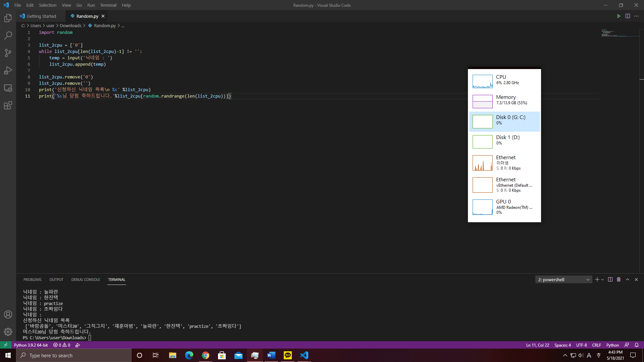Click the remote window indicator in status bar
Screen dimensions: 644x362
pyautogui.click(x=6, y=345)
